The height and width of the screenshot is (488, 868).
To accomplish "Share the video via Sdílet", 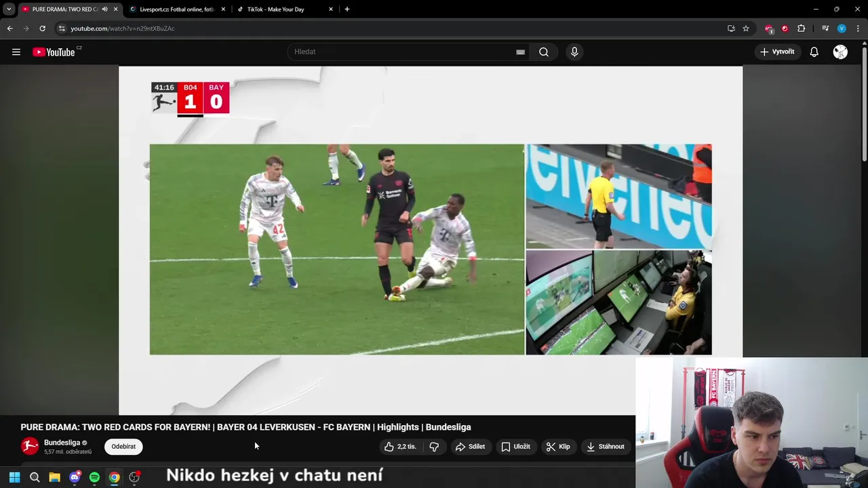I will (470, 447).
